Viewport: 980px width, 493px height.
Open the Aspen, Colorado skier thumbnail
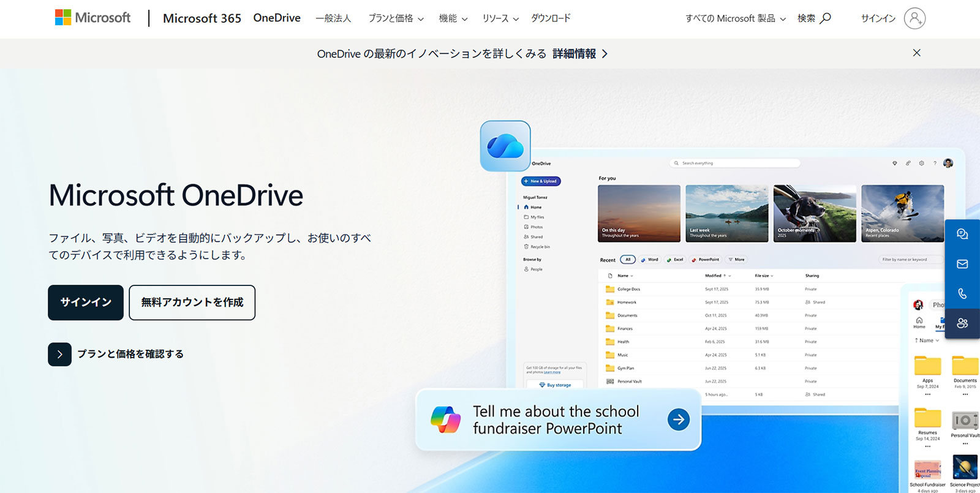coord(902,214)
